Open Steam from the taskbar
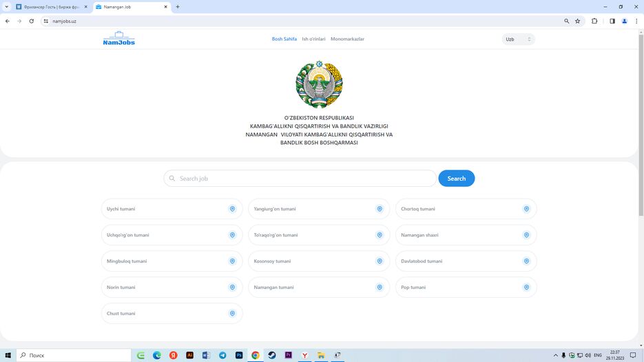 [x=272, y=355]
